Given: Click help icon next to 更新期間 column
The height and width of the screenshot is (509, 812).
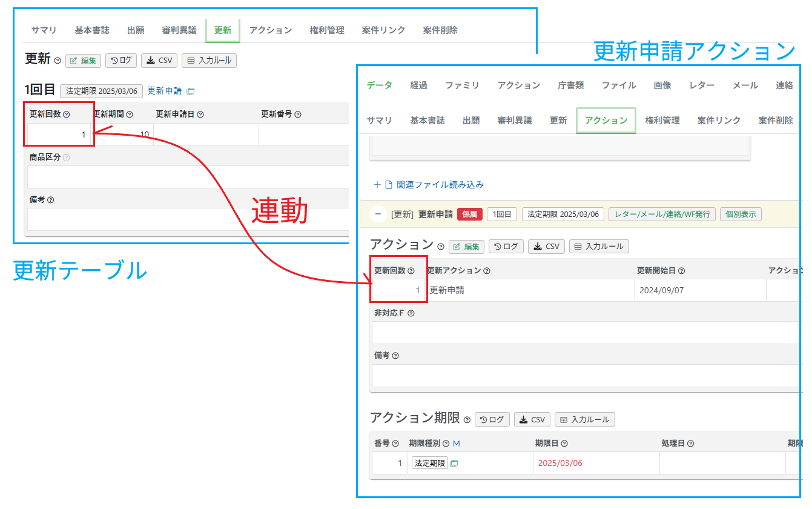Looking at the screenshot, I should pos(130,114).
